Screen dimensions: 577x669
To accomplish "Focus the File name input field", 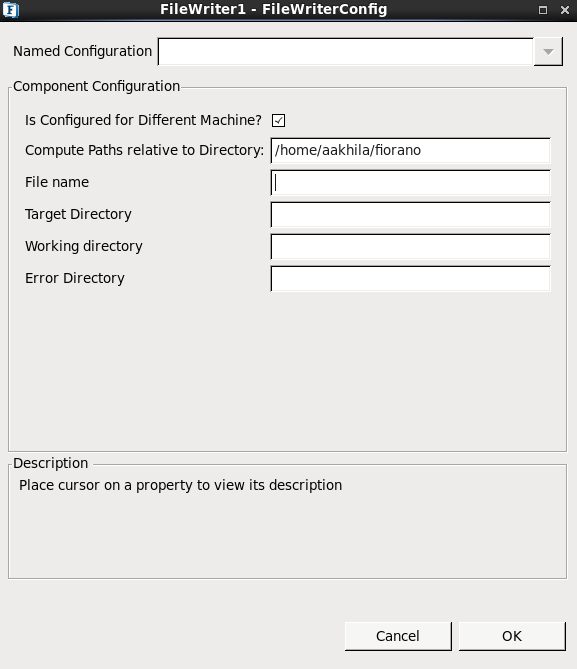I will click(411, 183).
